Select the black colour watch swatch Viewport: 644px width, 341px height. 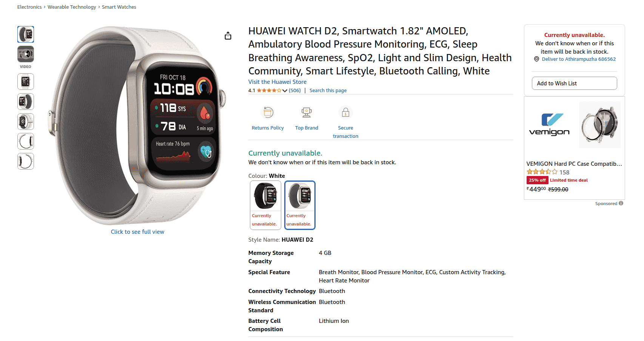pos(265,205)
